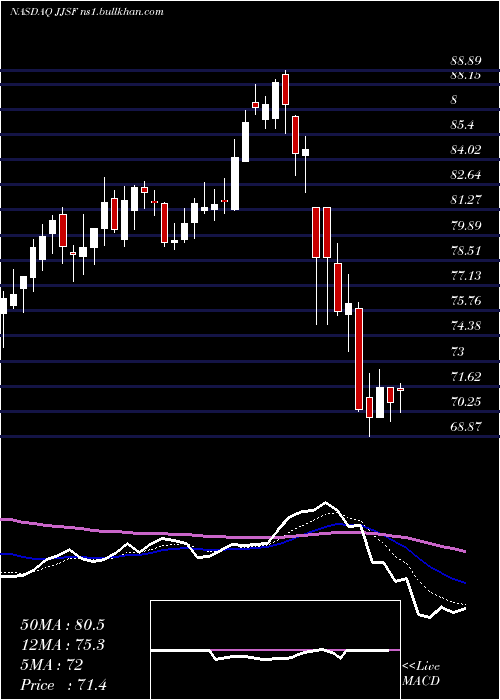Viewport: 500px width, 700px height.
Task: Click the 84.02 price axis label
Action: click(x=466, y=150)
